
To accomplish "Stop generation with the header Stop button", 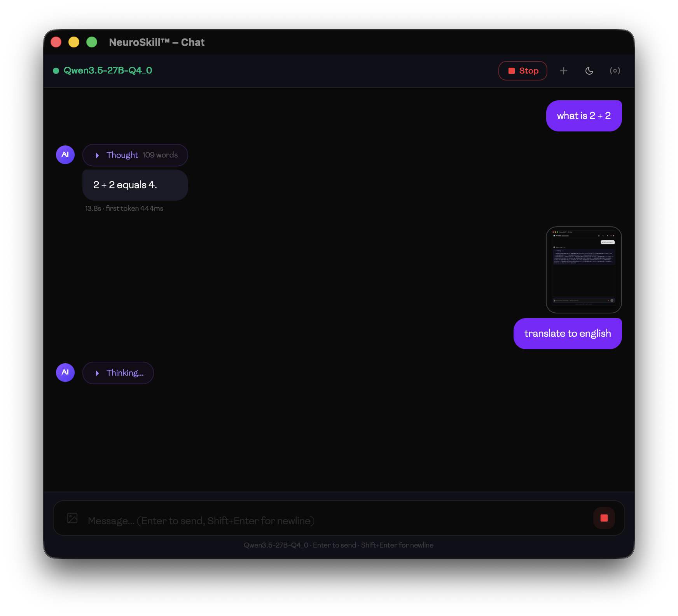I will (522, 71).
